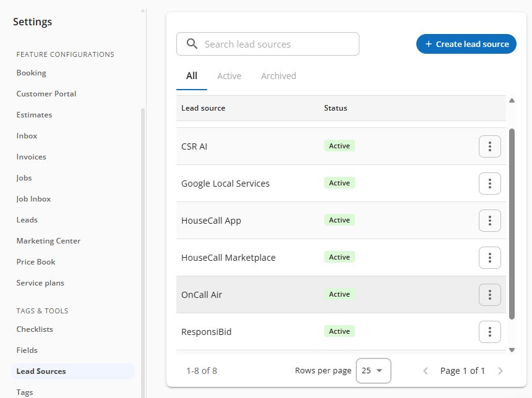This screenshot has width=532, height=398.
Task: Open Estimates settings
Action: [x=34, y=115]
